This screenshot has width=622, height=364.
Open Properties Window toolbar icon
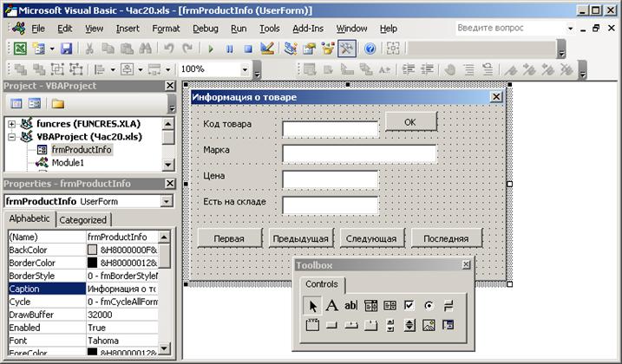309,49
